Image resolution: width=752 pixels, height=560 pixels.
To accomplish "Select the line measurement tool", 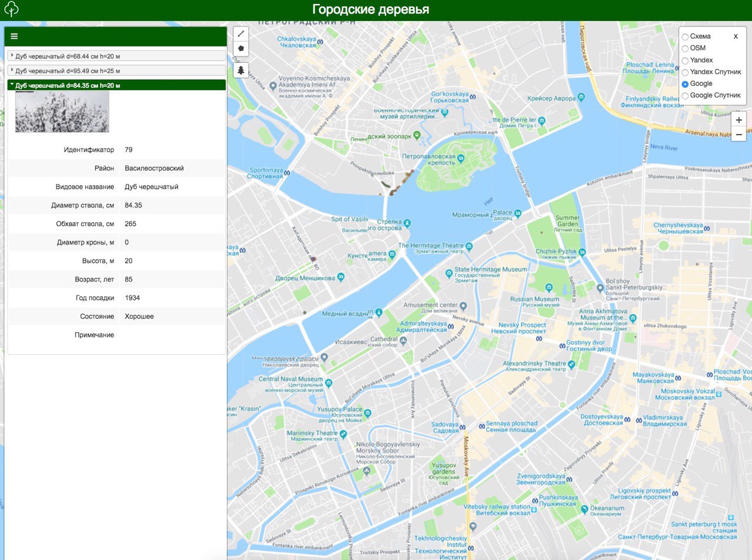I will pyautogui.click(x=241, y=34).
